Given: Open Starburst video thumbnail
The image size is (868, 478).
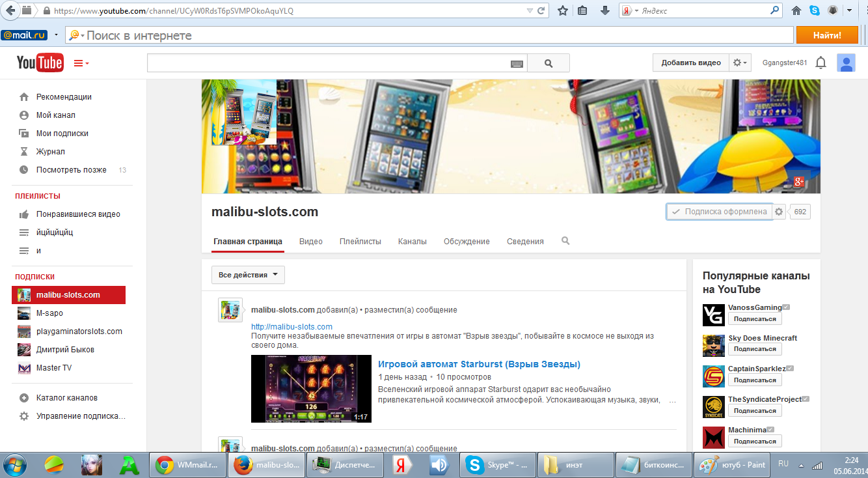Looking at the screenshot, I should [x=311, y=389].
